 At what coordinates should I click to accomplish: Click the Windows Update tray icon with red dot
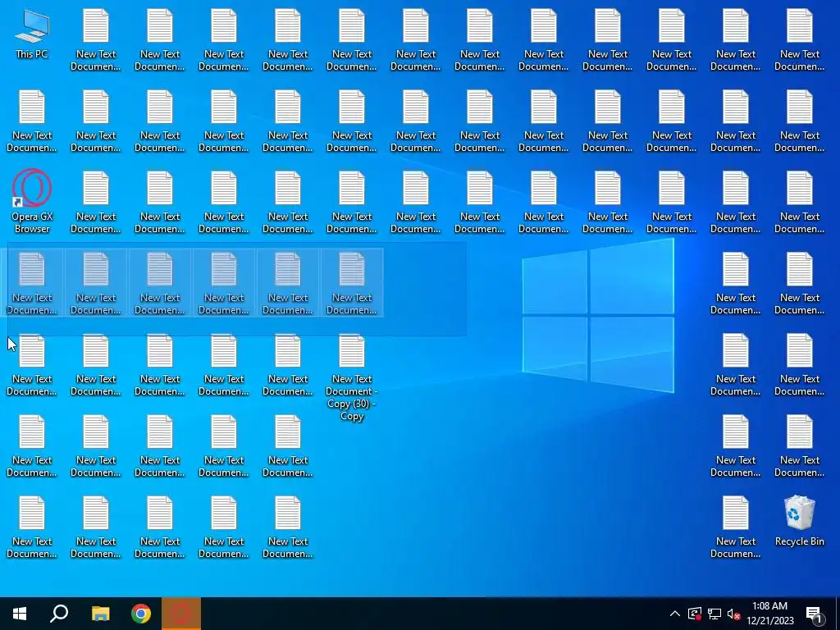coord(695,614)
